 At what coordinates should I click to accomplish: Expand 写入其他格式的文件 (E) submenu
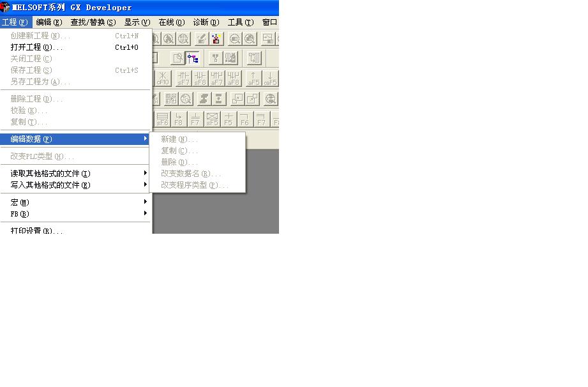coord(76,185)
